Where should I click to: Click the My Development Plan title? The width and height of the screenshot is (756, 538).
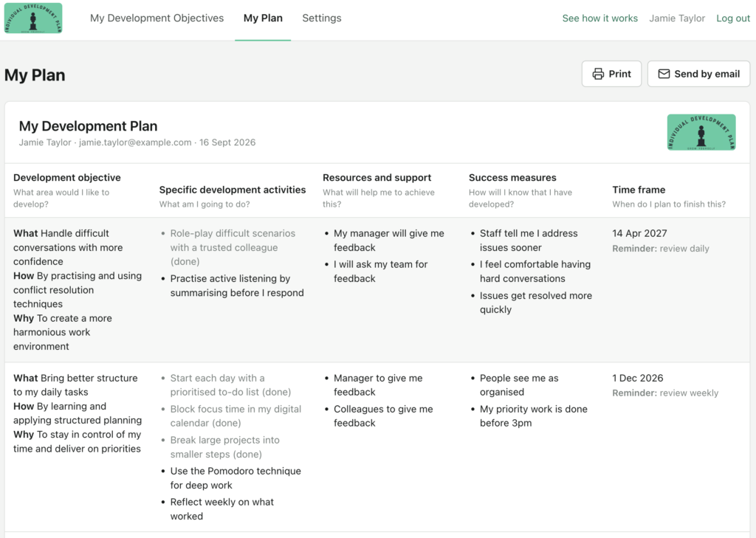coord(89,125)
